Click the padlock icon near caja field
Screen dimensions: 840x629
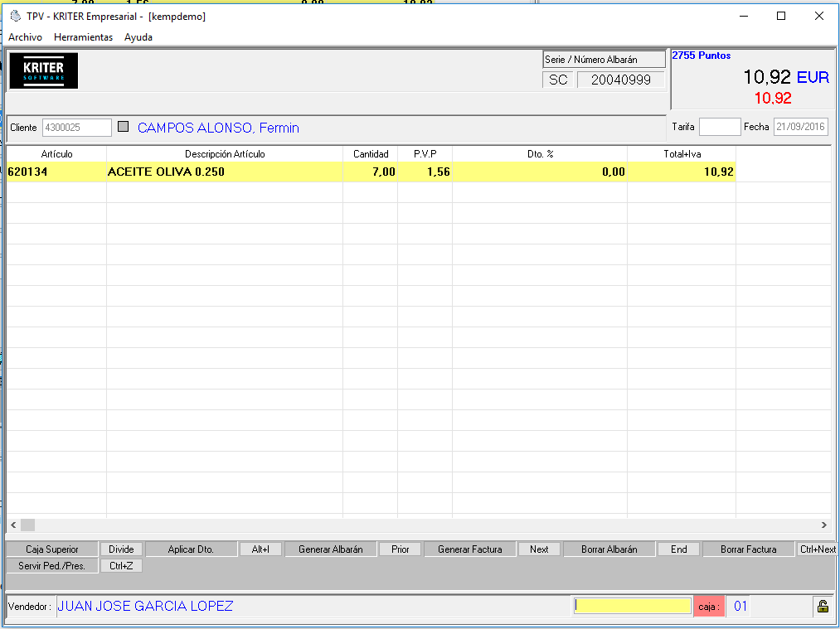point(823,606)
